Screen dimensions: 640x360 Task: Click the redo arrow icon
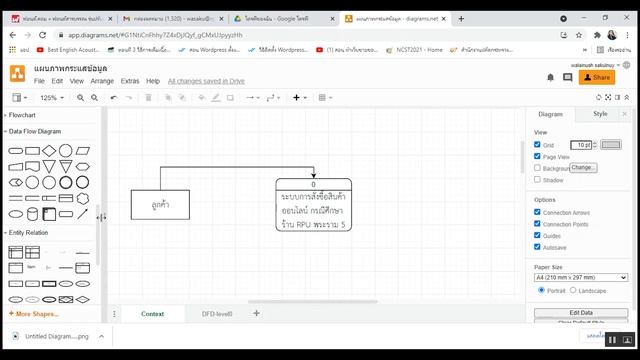(x=129, y=98)
